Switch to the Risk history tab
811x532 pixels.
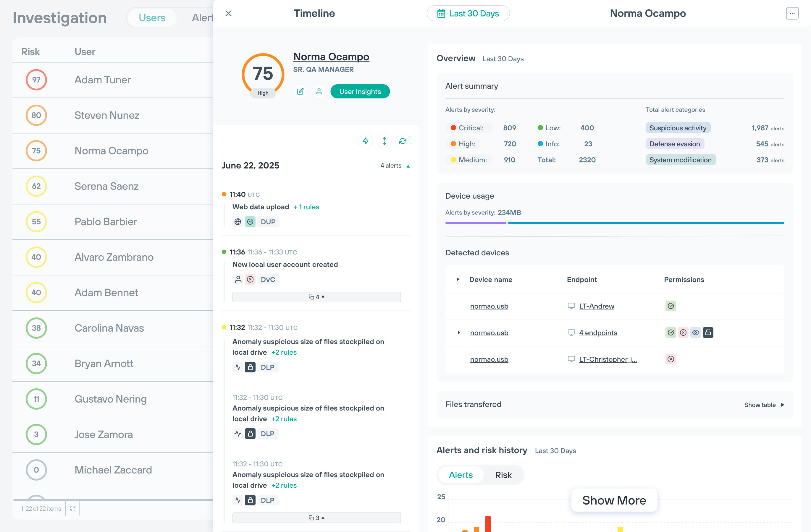(503, 475)
